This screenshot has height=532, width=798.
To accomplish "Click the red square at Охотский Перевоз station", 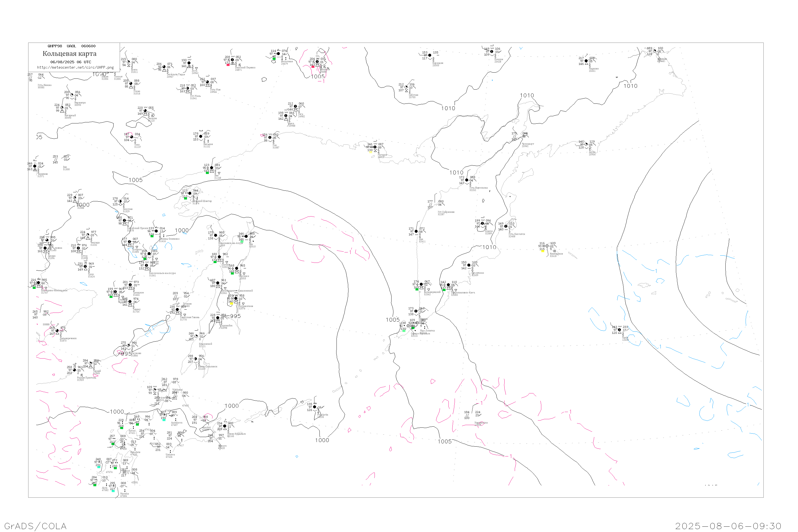I will 228,64.
